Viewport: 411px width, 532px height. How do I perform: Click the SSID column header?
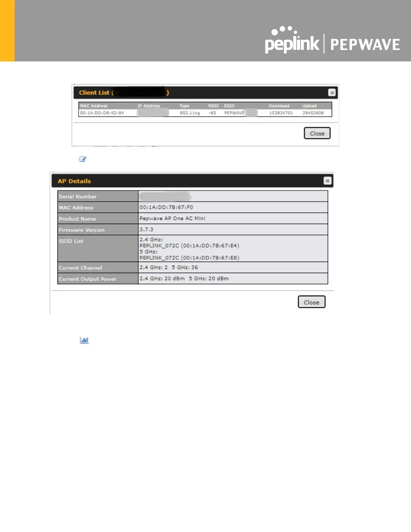pyautogui.click(x=229, y=106)
